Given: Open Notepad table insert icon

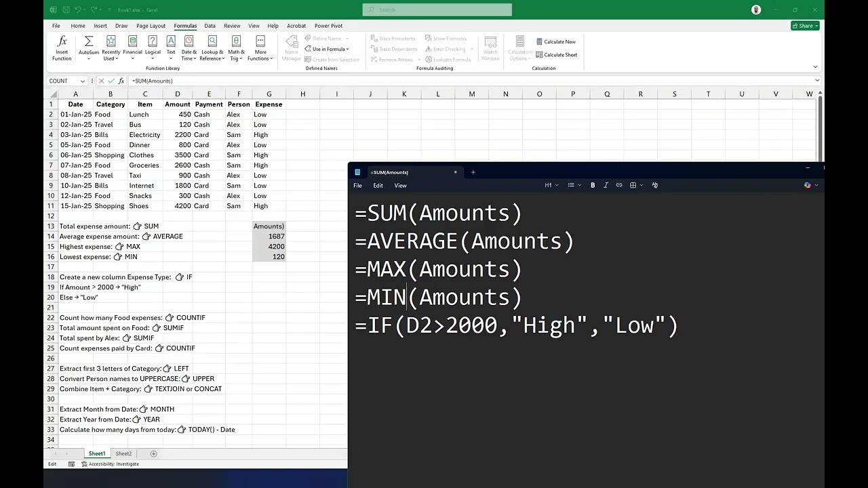Looking at the screenshot, I should [x=635, y=185].
